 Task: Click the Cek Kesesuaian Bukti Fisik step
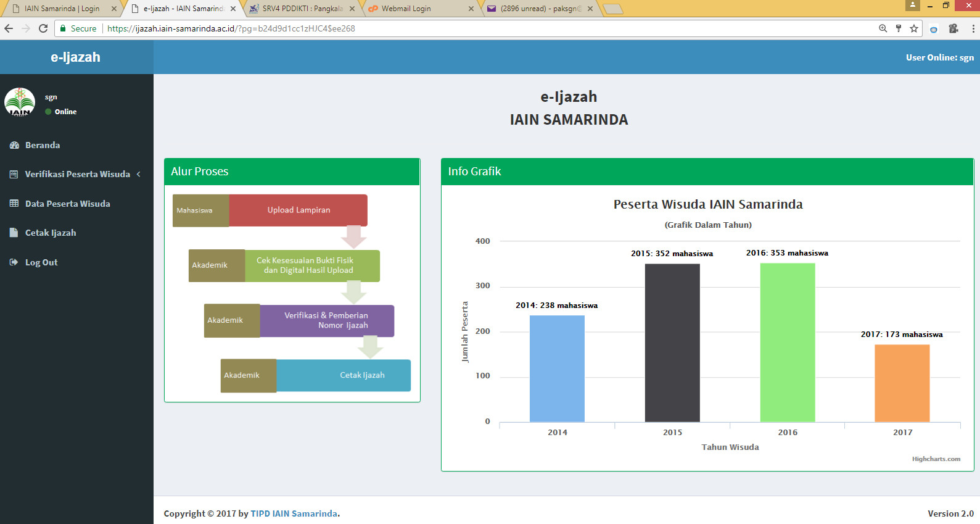[x=313, y=265]
